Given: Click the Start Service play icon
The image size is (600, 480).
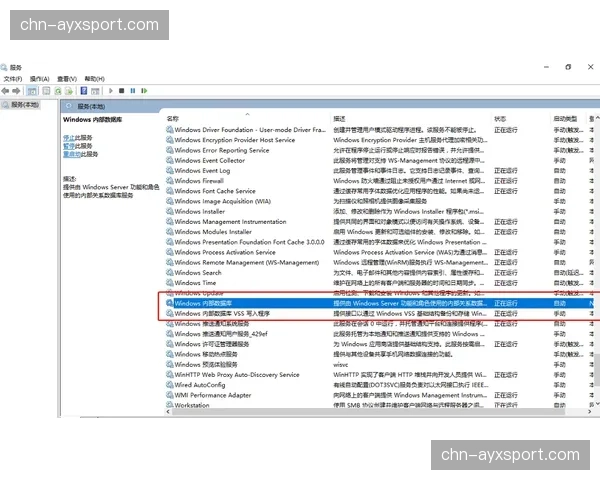Looking at the screenshot, I should tap(111, 91).
